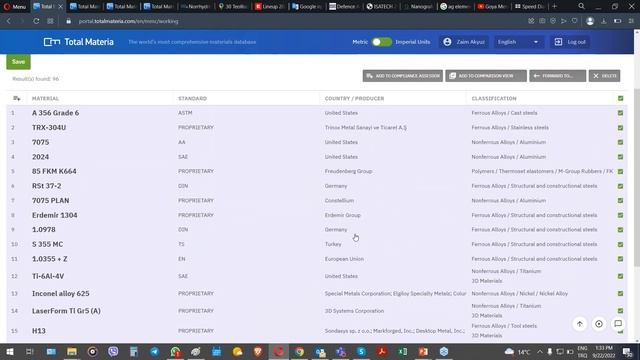Open PowerPoint from the taskbar
640x360 pixels.
[x=423, y=351]
